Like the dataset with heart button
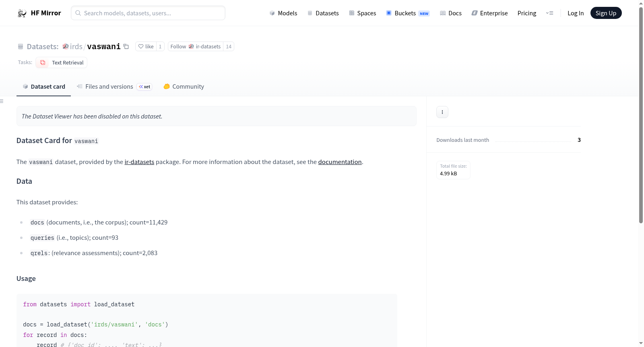Screen dimensions: 644x347 coord(146,46)
